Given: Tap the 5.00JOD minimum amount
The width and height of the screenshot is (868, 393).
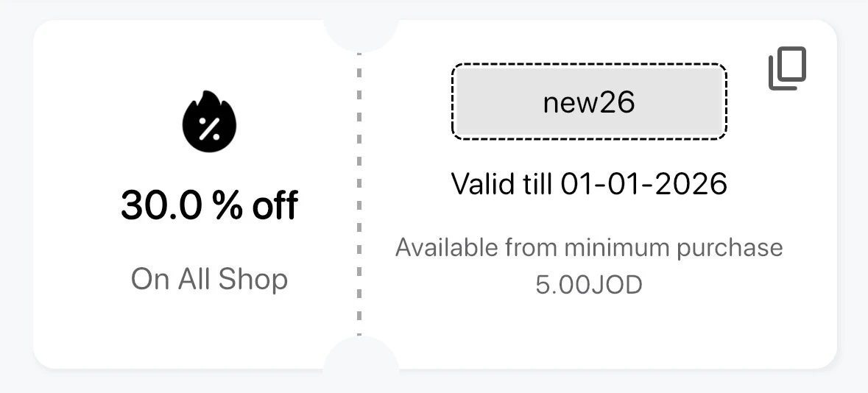Looking at the screenshot, I should (x=588, y=285).
